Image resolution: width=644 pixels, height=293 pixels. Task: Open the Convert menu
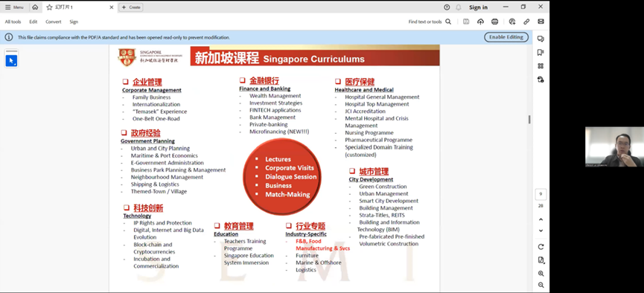click(54, 22)
